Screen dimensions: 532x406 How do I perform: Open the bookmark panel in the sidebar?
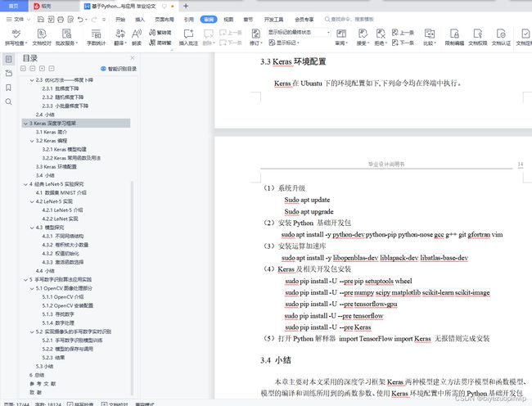(x=9, y=88)
